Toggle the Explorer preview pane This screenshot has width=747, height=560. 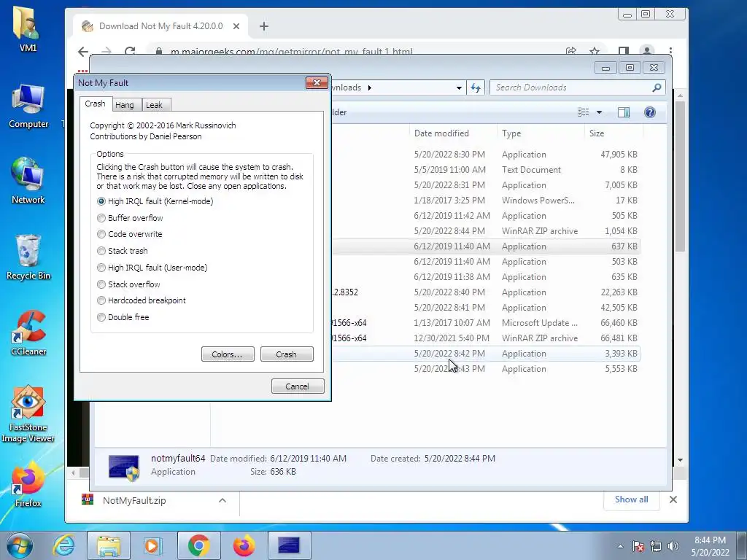(x=624, y=112)
